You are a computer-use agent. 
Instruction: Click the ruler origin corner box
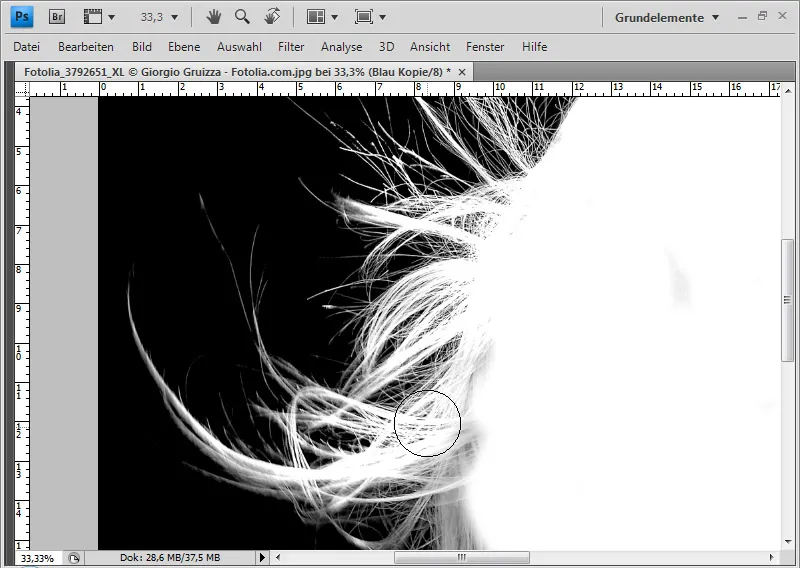point(22,89)
